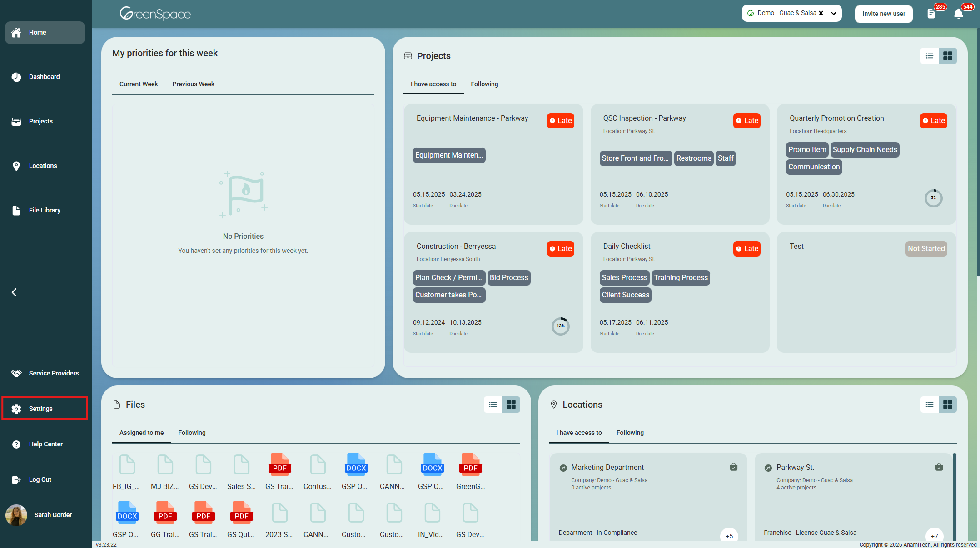The height and width of the screenshot is (548, 980).
Task: Open the notifications bell icon
Action: [x=958, y=14]
